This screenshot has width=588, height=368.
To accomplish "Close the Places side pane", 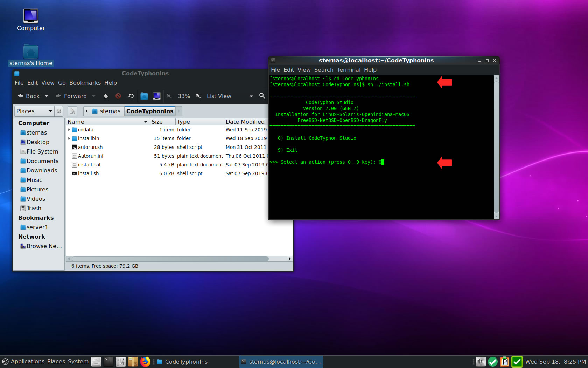I will pyautogui.click(x=59, y=111).
